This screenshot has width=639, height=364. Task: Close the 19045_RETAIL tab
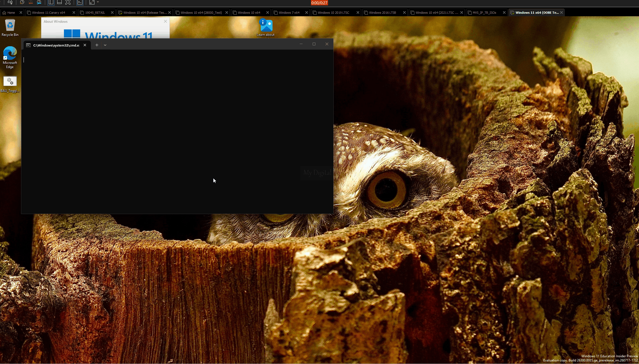(112, 13)
